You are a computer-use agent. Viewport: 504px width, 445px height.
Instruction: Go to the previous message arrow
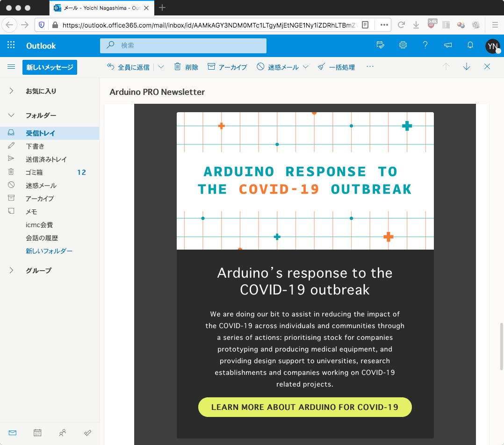pyautogui.click(x=446, y=66)
